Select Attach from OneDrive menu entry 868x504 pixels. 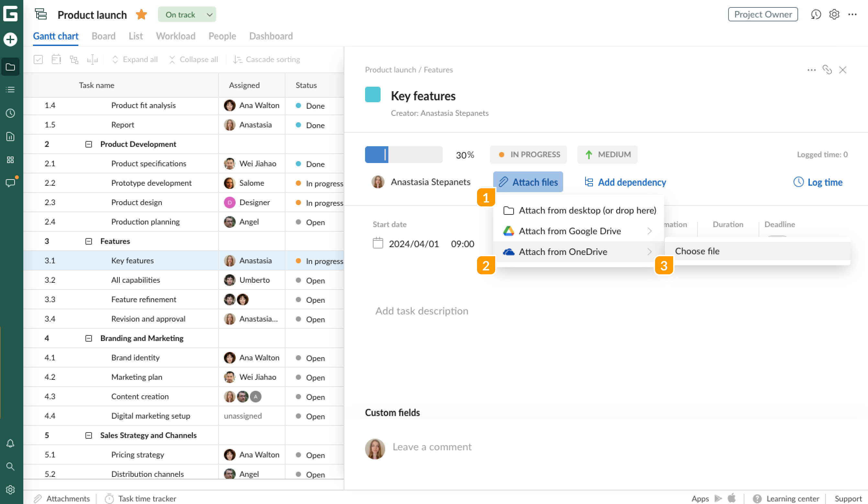coord(563,252)
